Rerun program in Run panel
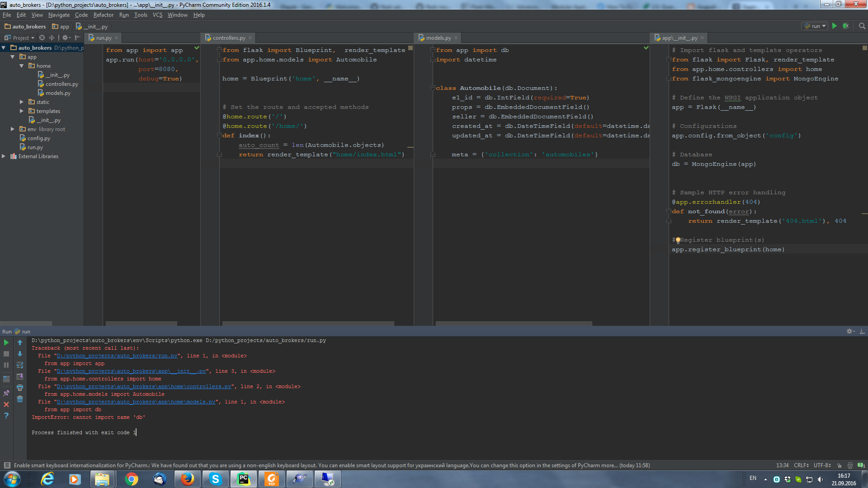This screenshot has width=868, height=488. (x=6, y=343)
